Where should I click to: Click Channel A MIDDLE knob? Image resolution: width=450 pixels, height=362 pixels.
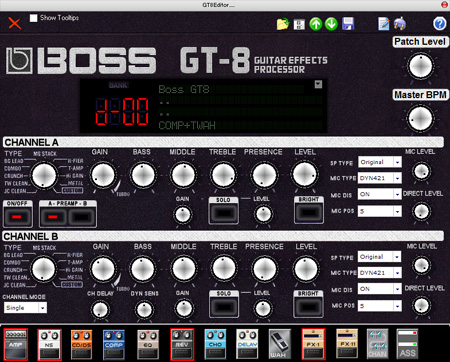(183, 175)
